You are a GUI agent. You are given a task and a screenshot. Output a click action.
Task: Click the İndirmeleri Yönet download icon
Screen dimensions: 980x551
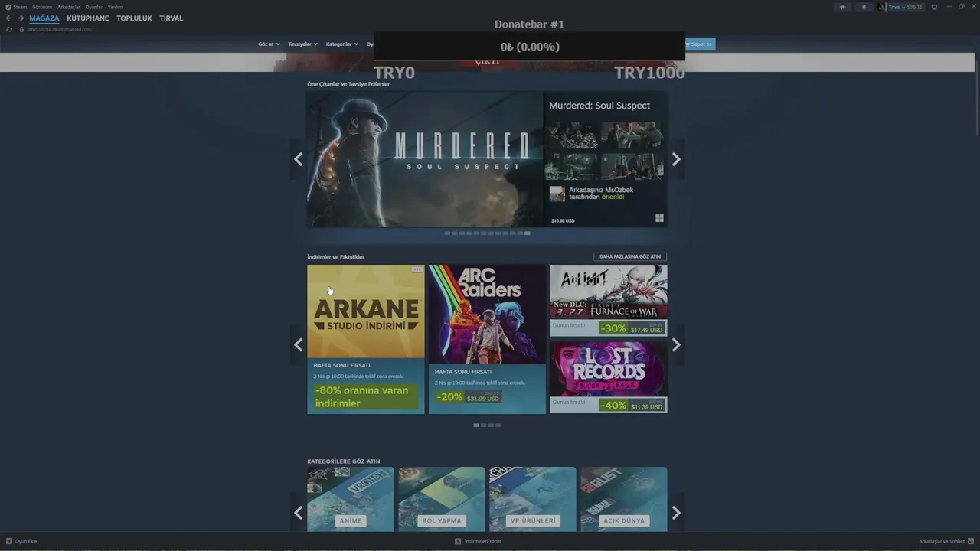[x=458, y=541]
